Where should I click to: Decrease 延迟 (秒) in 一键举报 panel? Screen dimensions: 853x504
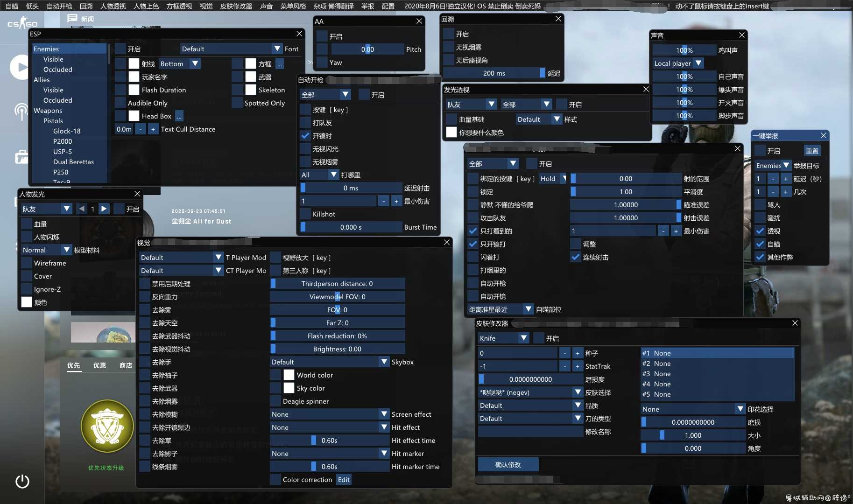point(773,179)
